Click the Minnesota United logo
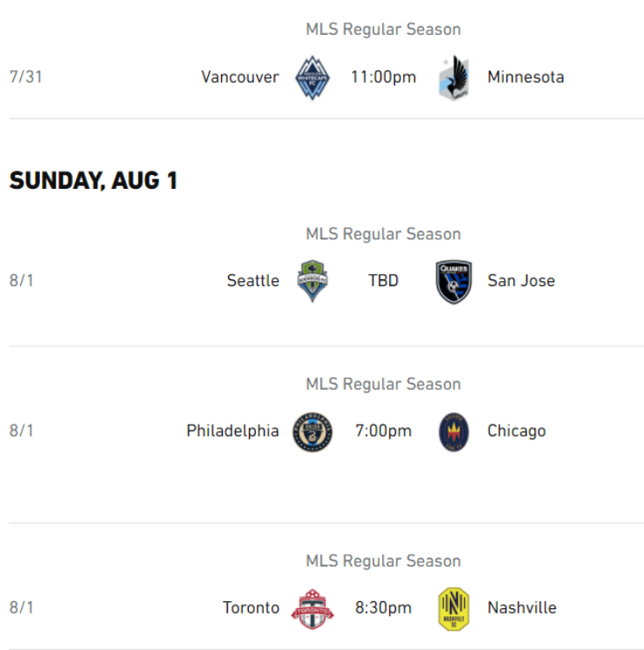The image size is (644, 650). pos(454,77)
